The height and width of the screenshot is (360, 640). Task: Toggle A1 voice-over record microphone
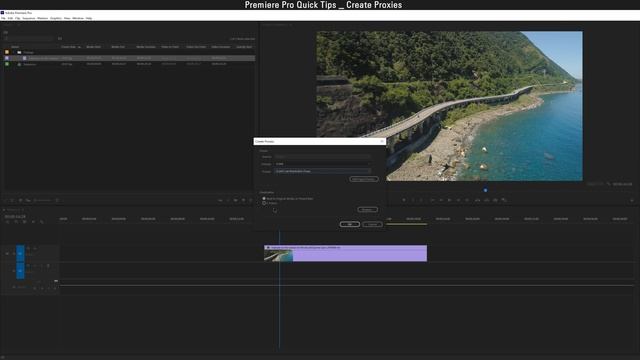click(48, 266)
